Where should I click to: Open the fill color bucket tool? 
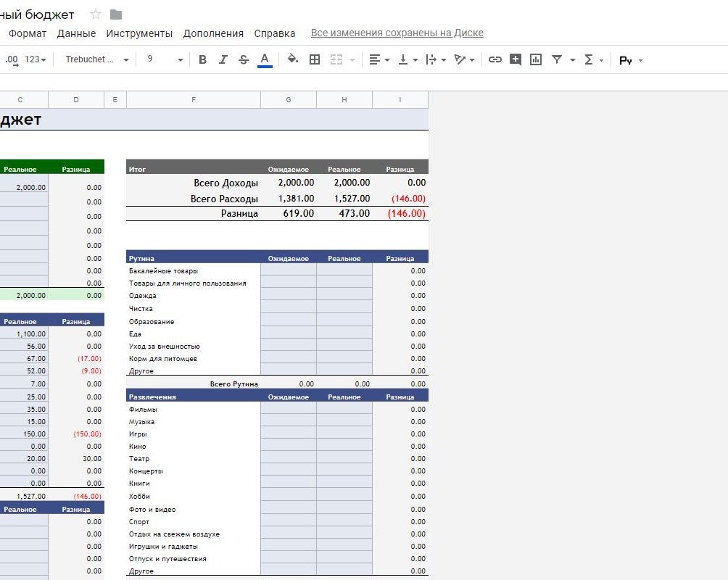coord(293,59)
